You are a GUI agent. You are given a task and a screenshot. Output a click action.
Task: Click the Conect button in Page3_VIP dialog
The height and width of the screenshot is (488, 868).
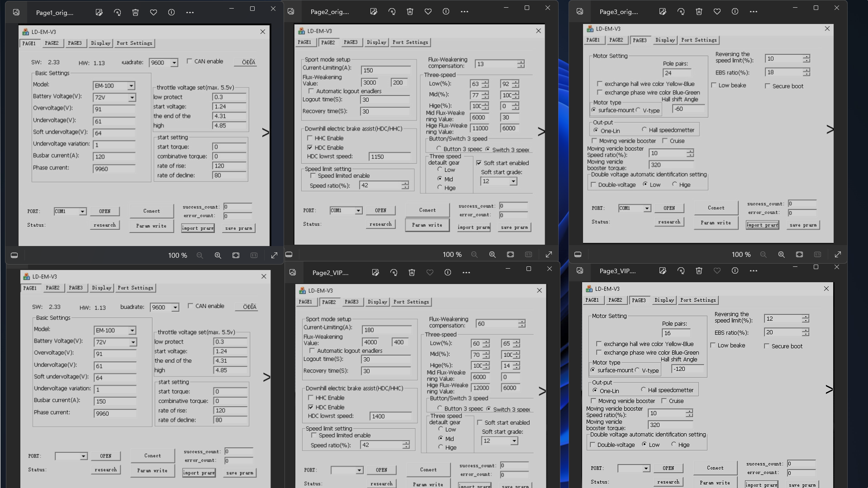point(715,468)
